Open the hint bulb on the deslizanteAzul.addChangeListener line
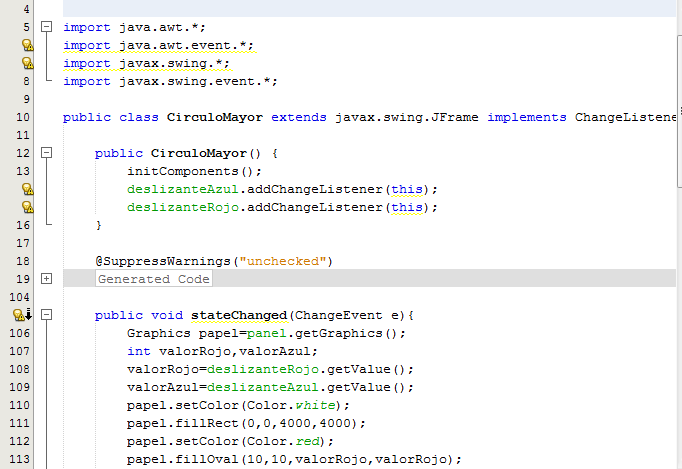 tap(27, 189)
